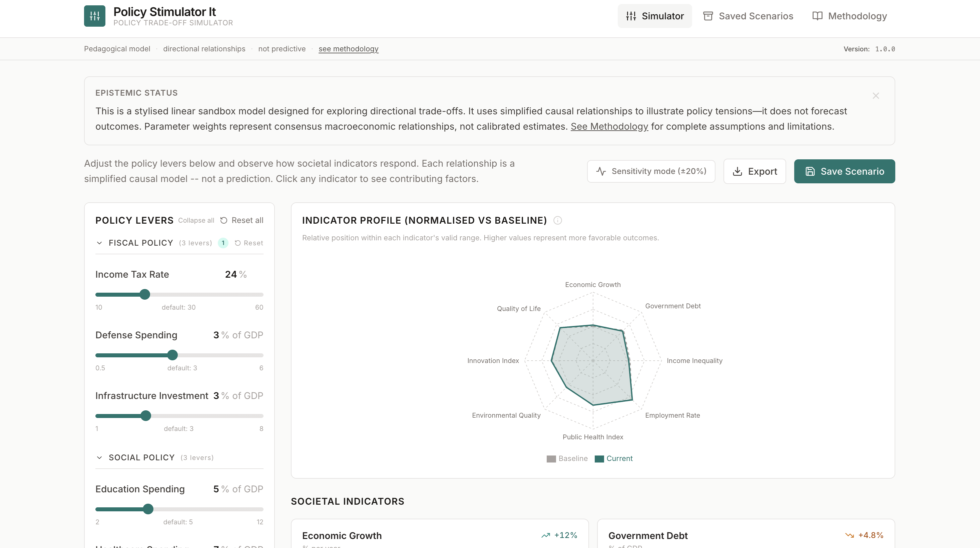Click the Economic Growth upward trend icon
This screenshot has width=980, height=548.
click(x=546, y=535)
